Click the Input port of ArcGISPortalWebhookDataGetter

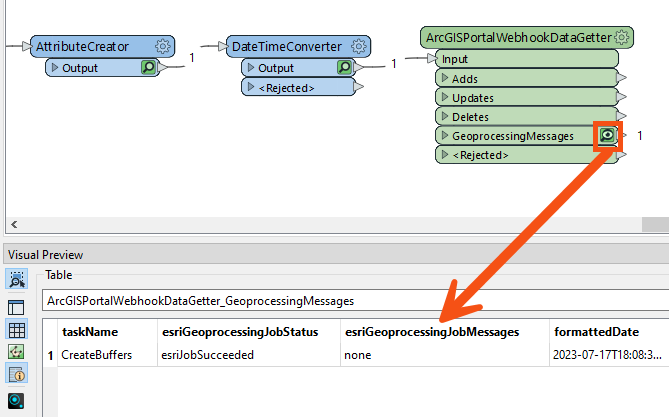pyautogui.click(x=527, y=58)
